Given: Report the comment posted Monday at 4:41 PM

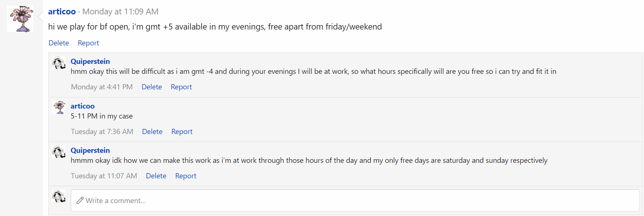Looking at the screenshot, I should (181, 87).
